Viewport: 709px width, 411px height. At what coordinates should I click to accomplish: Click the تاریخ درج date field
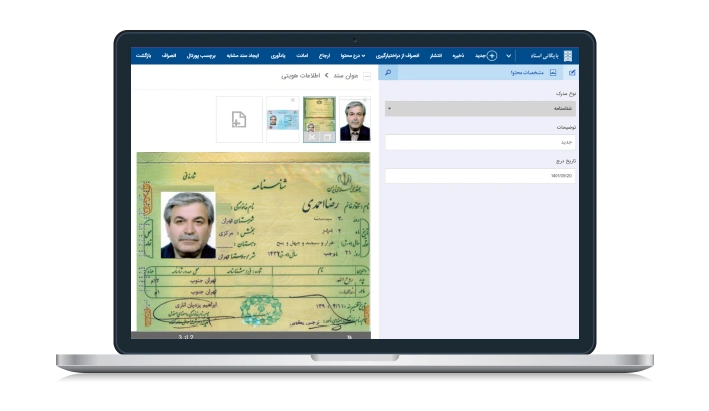(x=480, y=176)
